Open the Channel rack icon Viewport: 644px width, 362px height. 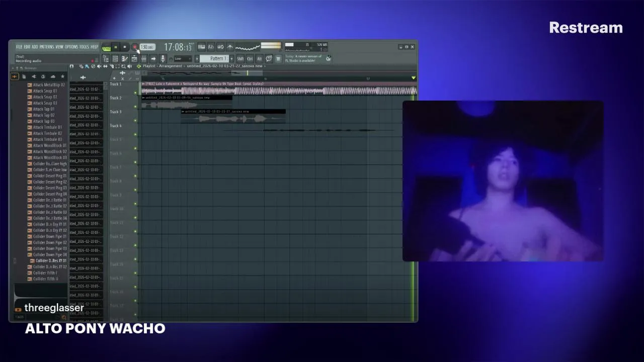pyautogui.click(x=115, y=59)
